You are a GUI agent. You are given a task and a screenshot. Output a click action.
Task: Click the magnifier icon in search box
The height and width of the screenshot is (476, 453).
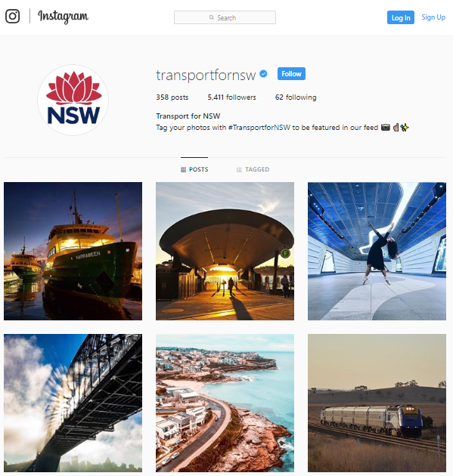(212, 17)
